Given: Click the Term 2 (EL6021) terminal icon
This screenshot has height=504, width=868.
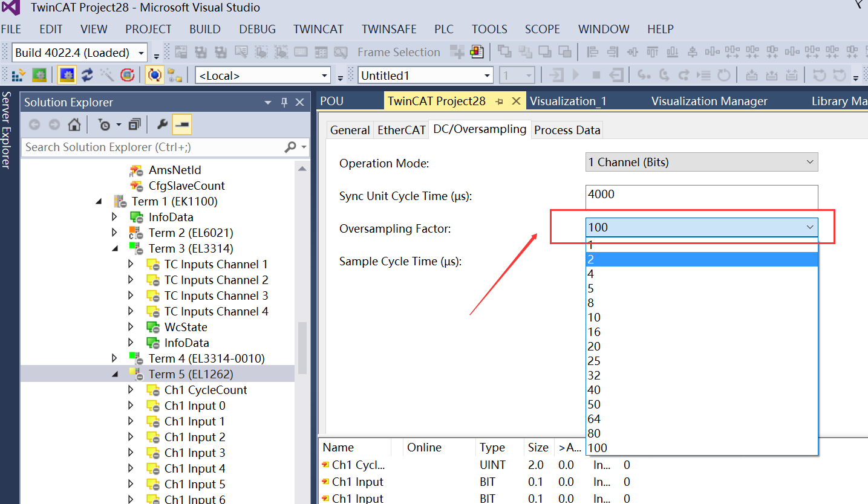Looking at the screenshot, I should click(x=135, y=233).
